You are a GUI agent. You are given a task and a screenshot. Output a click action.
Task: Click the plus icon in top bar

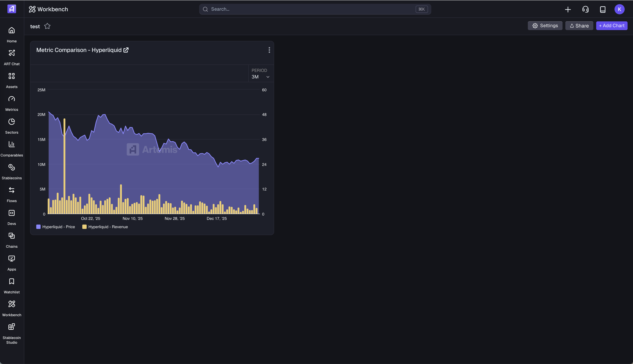(568, 9)
